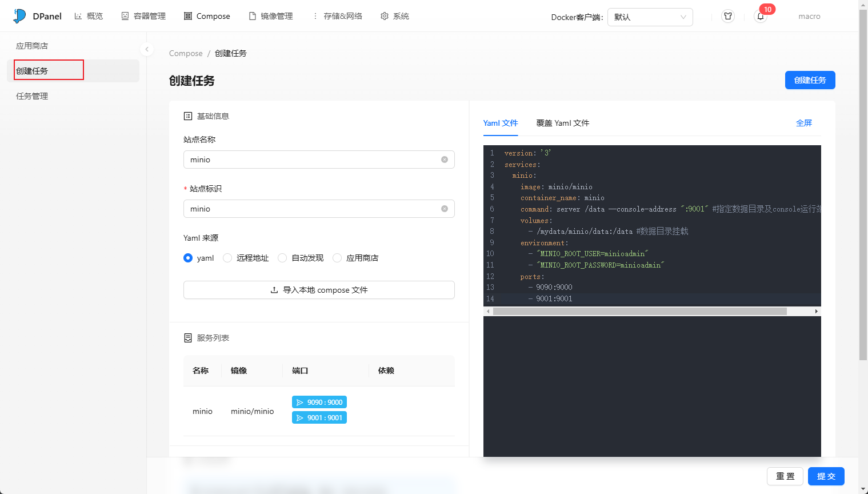Open the 镜像管理 menu
Screen dimensions: 868x494
(x=271, y=16)
